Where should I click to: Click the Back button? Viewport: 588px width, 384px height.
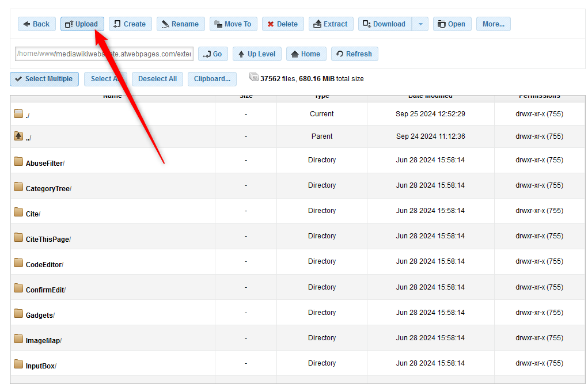pos(36,24)
